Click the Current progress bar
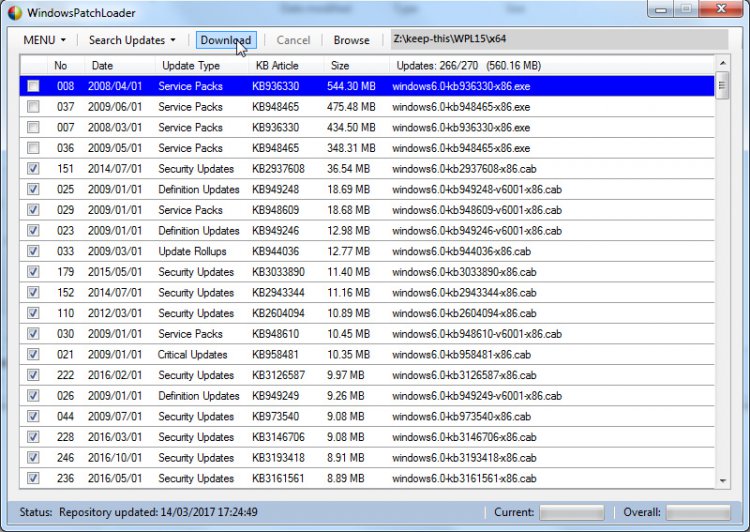 point(572,512)
